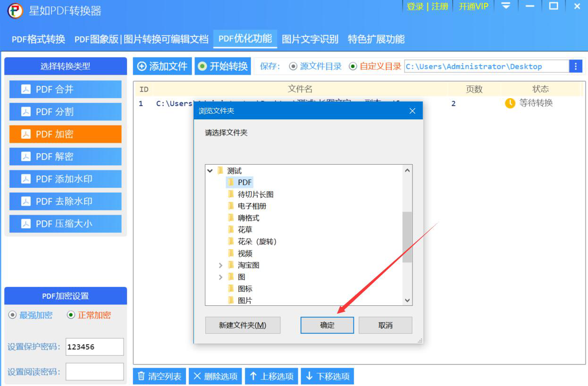
Task: Click the folder icon of 测试
Action: click(x=220, y=171)
